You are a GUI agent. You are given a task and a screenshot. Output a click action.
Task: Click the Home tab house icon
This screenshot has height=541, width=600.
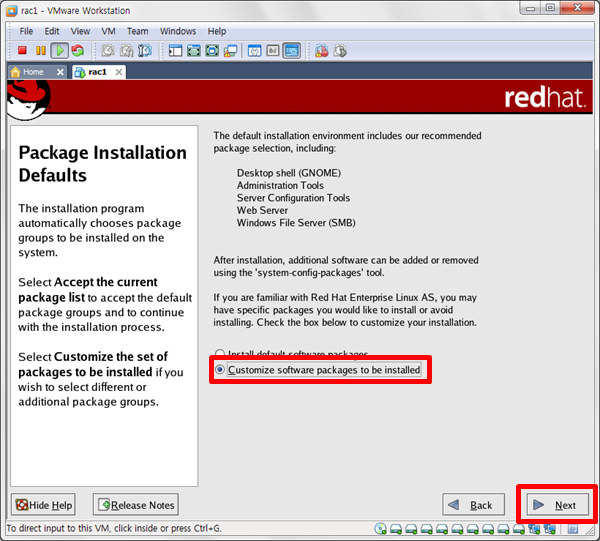point(15,72)
